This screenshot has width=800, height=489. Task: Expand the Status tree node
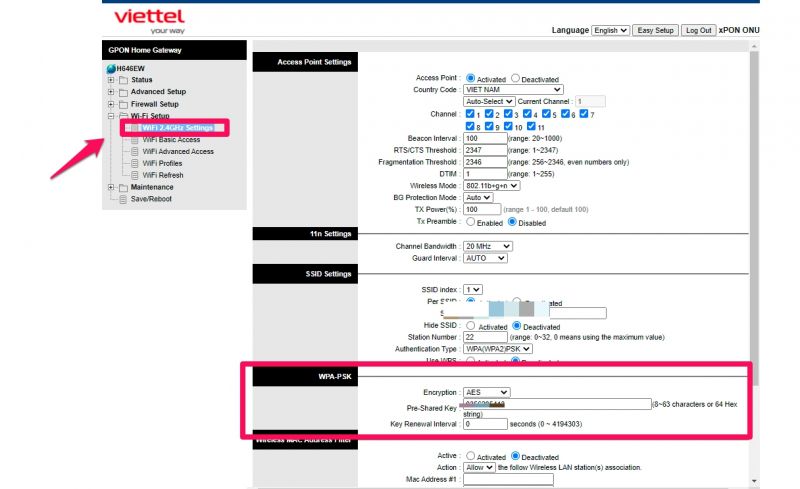111,80
